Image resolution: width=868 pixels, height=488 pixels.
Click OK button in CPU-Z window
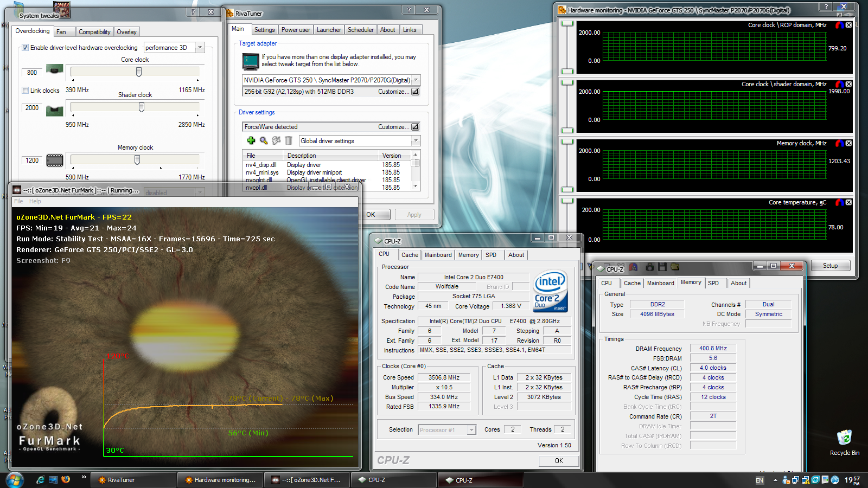coord(559,461)
